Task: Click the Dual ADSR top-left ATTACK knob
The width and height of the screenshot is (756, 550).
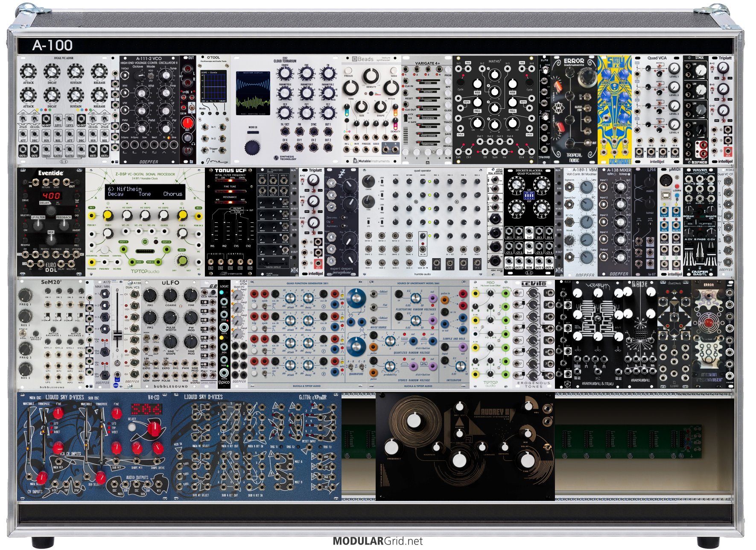Action: 28,71
